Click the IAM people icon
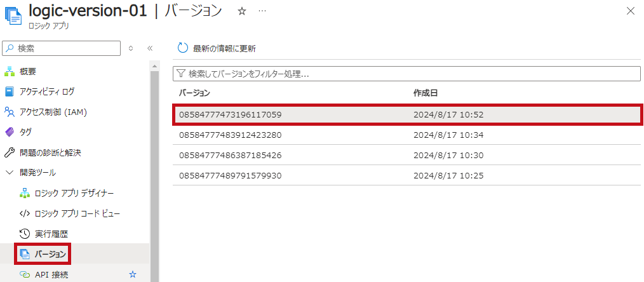Viewport: 644px width, 282px height. tap(9, 112)
